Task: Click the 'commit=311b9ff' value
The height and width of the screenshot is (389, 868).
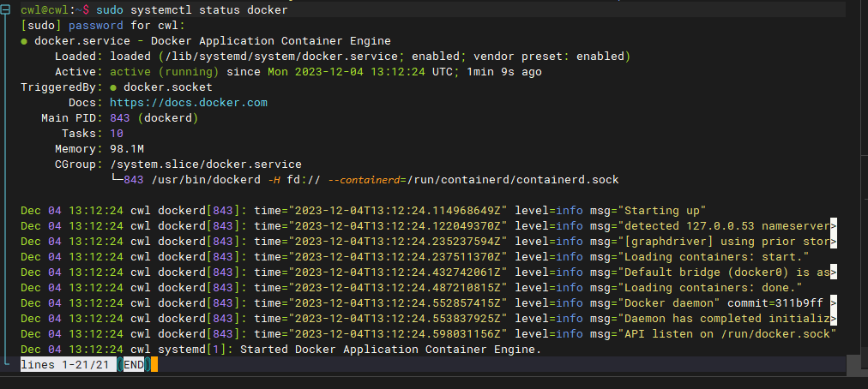Action: coord(775,303)
